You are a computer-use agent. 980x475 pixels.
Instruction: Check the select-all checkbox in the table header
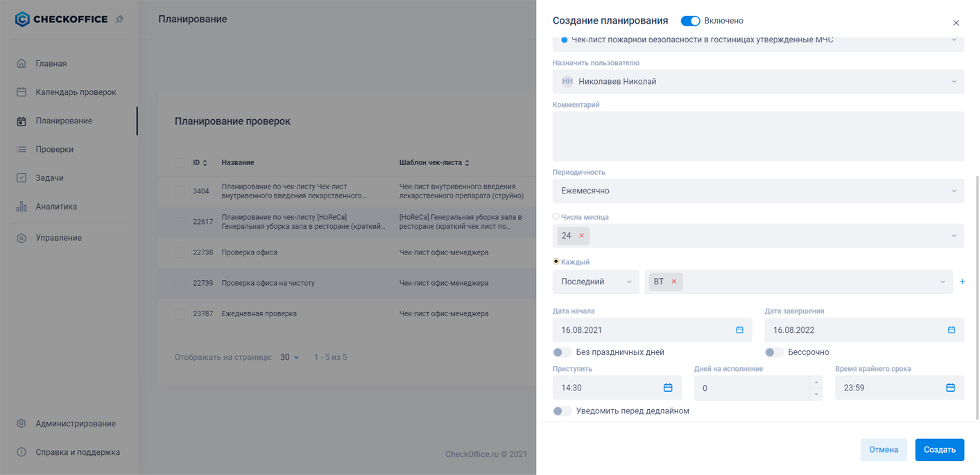coord(180,162)
